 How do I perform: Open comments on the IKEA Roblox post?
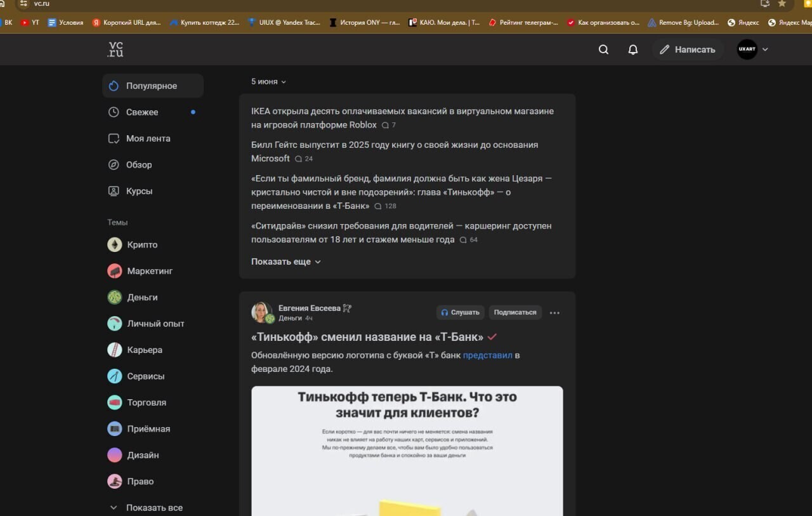(388, 125)
